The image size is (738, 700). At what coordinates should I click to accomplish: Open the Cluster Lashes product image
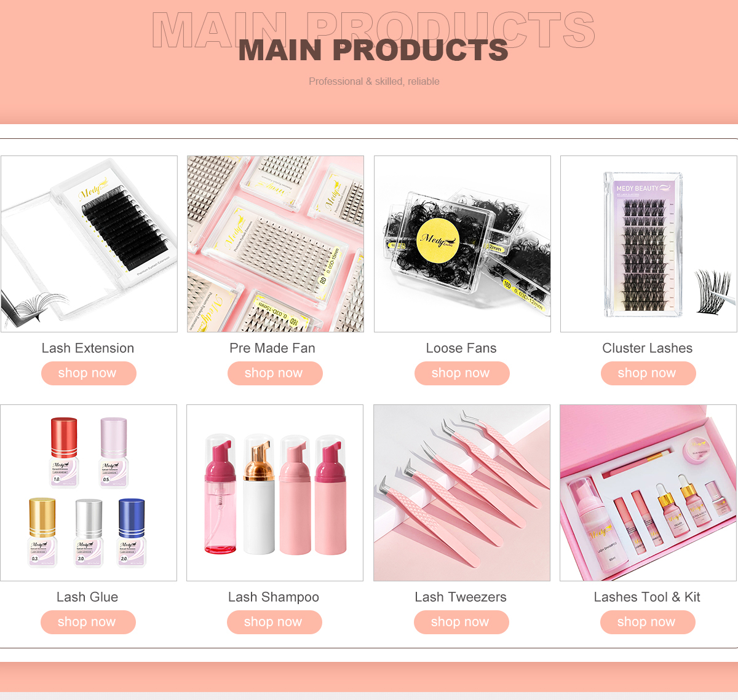(x=649, y=244)
